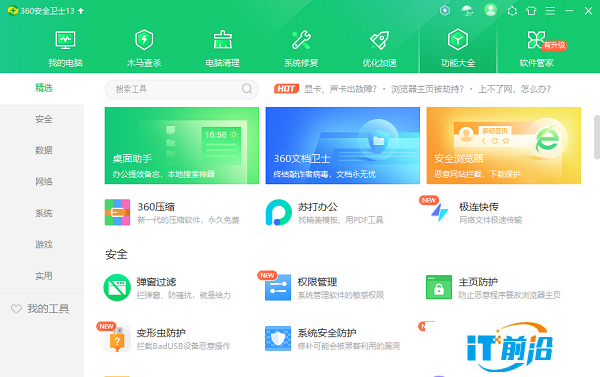600x377 pixels.
Task: Click link 上不了网,怎么办?
Action: [x=514, y=89]
